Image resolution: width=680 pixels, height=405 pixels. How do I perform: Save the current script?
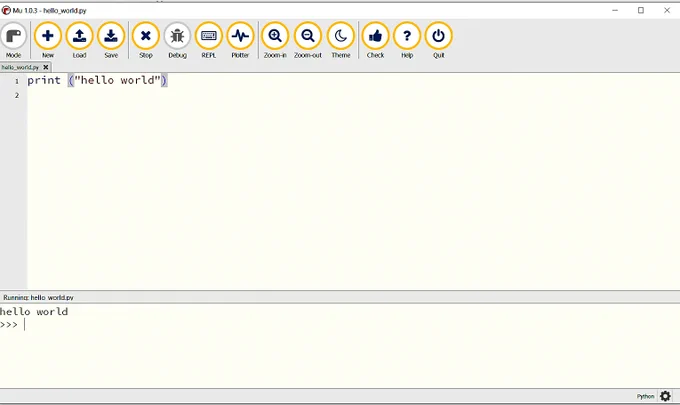pos(111,40)
